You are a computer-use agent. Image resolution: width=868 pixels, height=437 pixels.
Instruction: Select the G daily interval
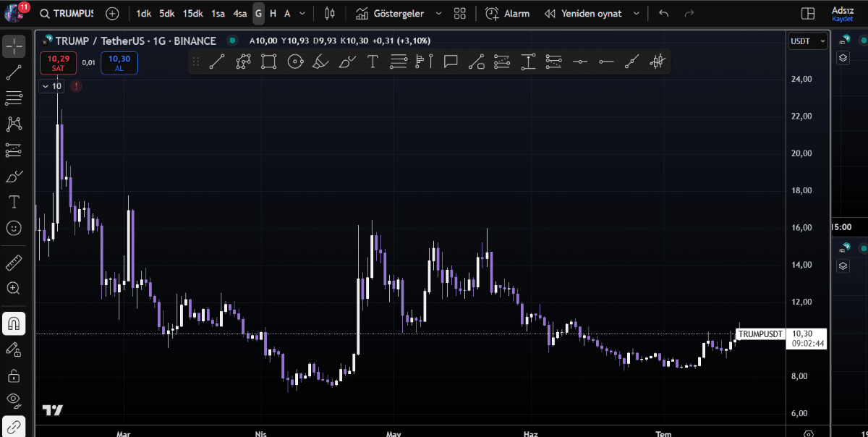pyautogui.click(x=259, y=13)
